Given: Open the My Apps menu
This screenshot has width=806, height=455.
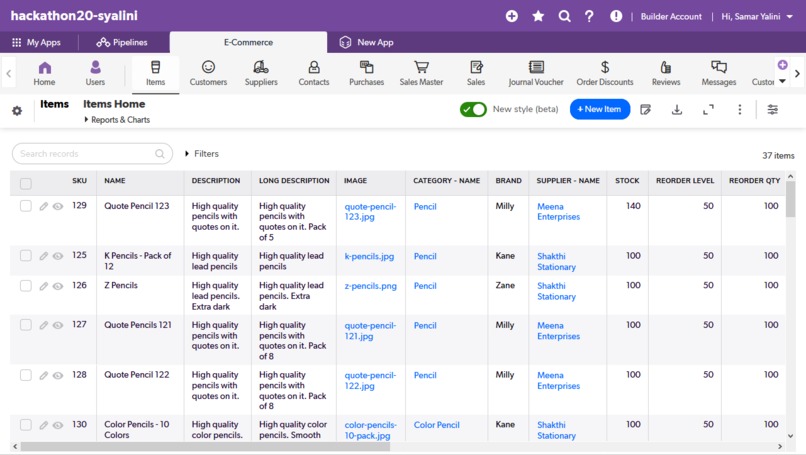Looking at the screenshot, I should 36,43.
